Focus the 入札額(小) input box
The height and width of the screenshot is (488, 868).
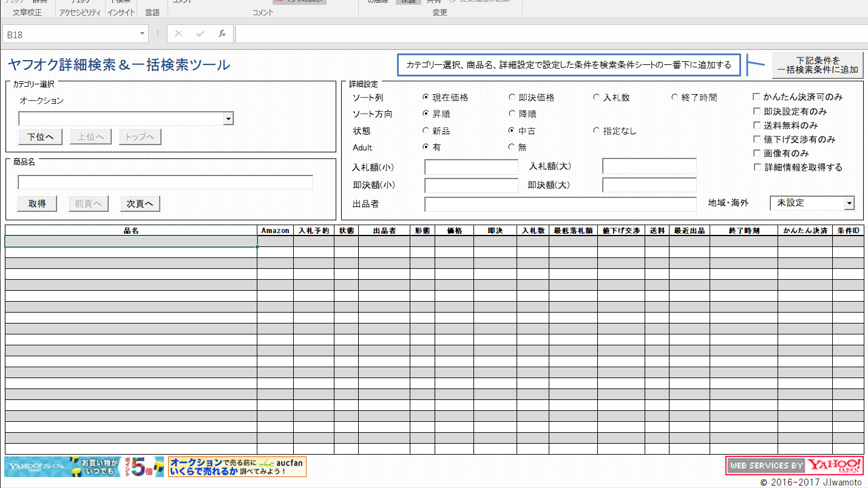coord(472,167)
